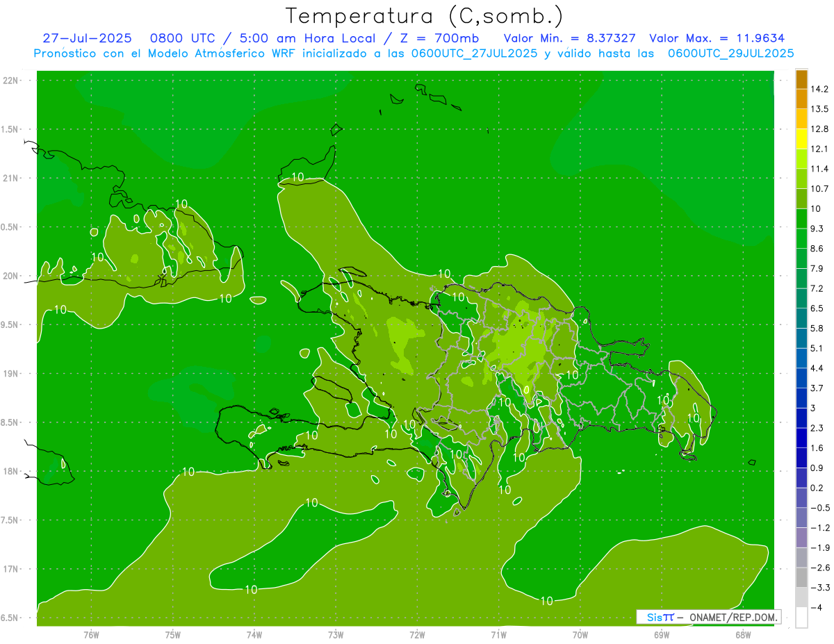Click the valid-until stamp "0600UTC_29JUL2025"

tap(730, 53)
